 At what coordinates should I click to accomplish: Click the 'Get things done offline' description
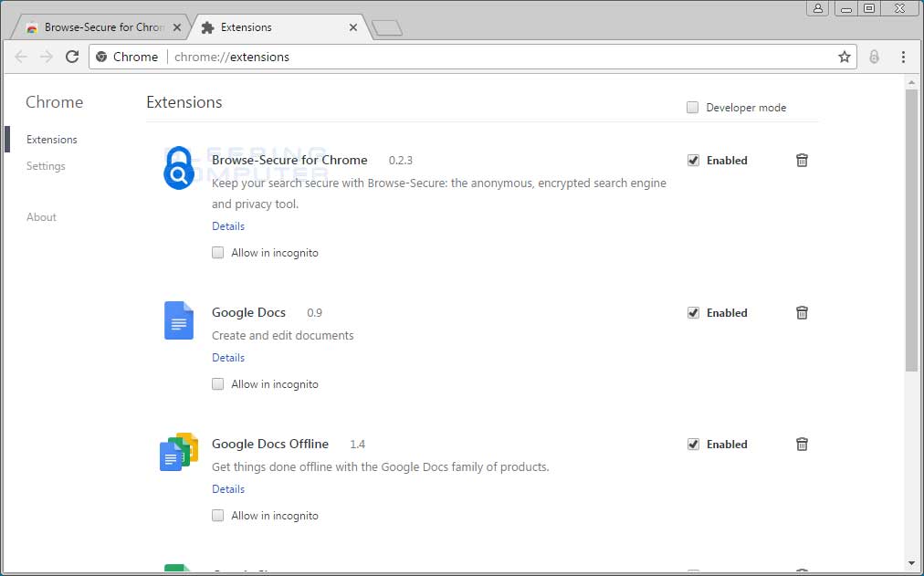coord(381,467)
